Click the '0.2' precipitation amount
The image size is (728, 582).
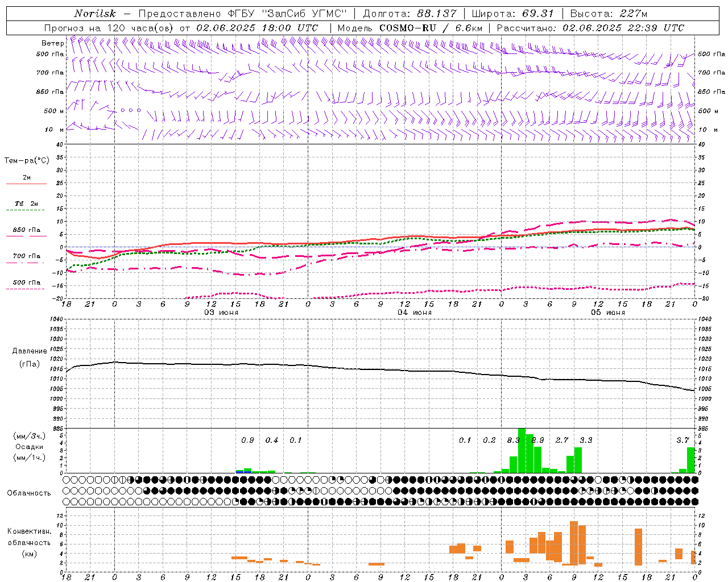pos(489,440)
